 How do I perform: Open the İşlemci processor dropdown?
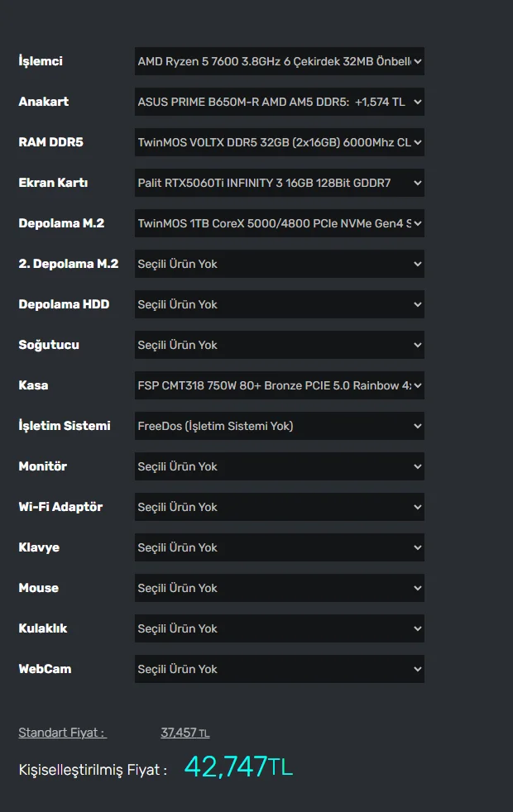click(x=280, y=61)
